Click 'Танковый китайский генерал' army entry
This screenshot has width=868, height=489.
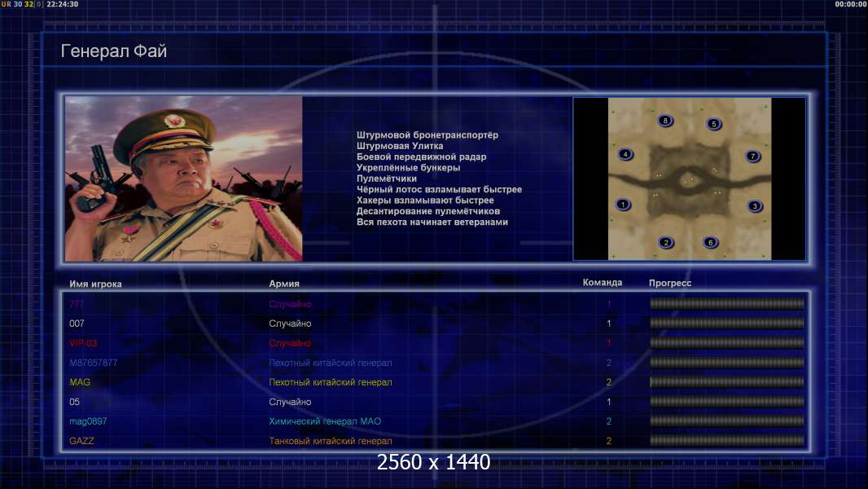coord(331,442)
